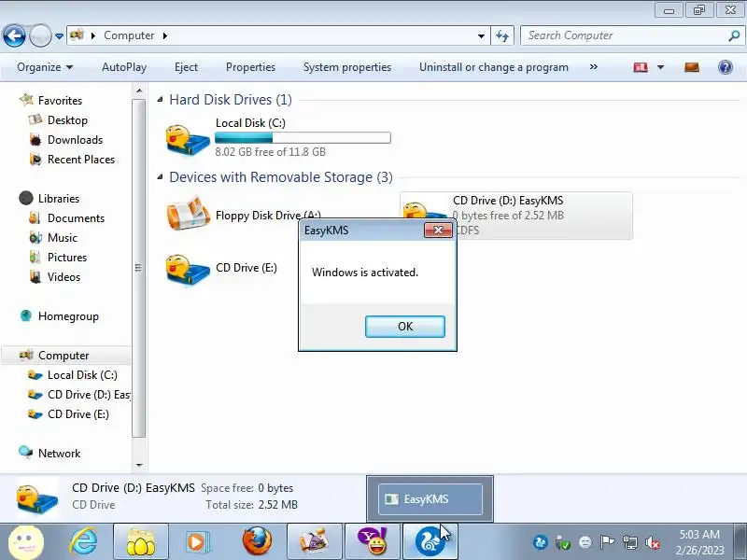747x560 pixels.
Task: Click the details pane CD drive icon
Action: (37, 499)
